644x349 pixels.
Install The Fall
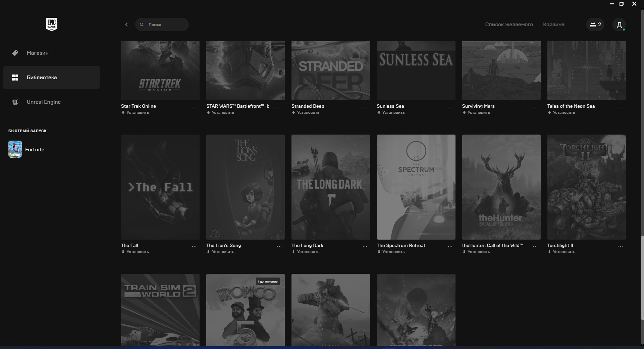[x=135, y=252]
